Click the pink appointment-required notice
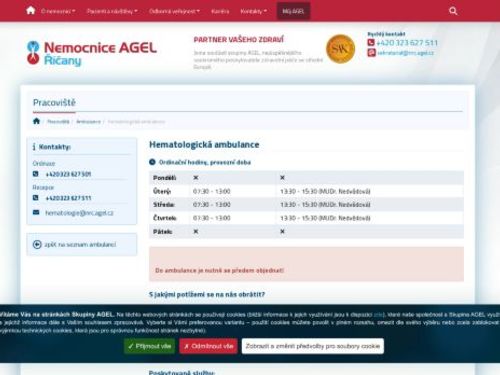Screen dimensions: 500x375 pyautogui.click(x=306, y=264)
